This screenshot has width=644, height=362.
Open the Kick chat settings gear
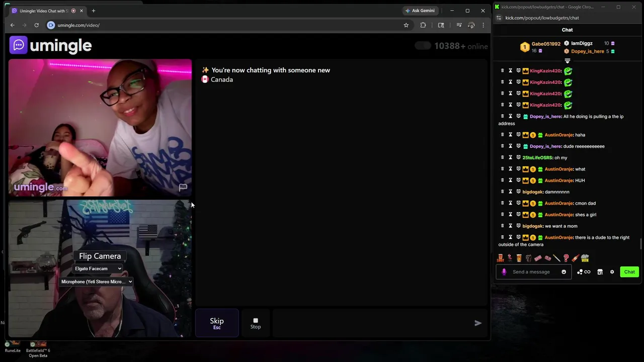612,272
